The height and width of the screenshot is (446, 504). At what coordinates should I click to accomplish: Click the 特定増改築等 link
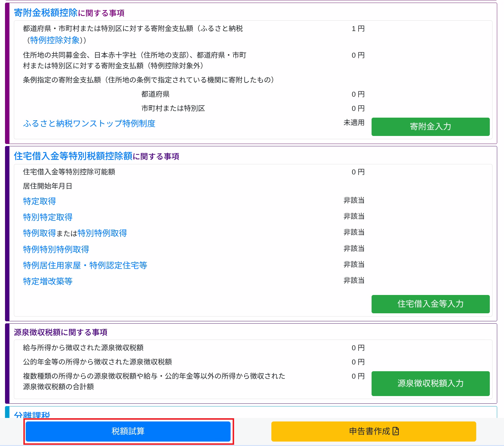[48, 281]
